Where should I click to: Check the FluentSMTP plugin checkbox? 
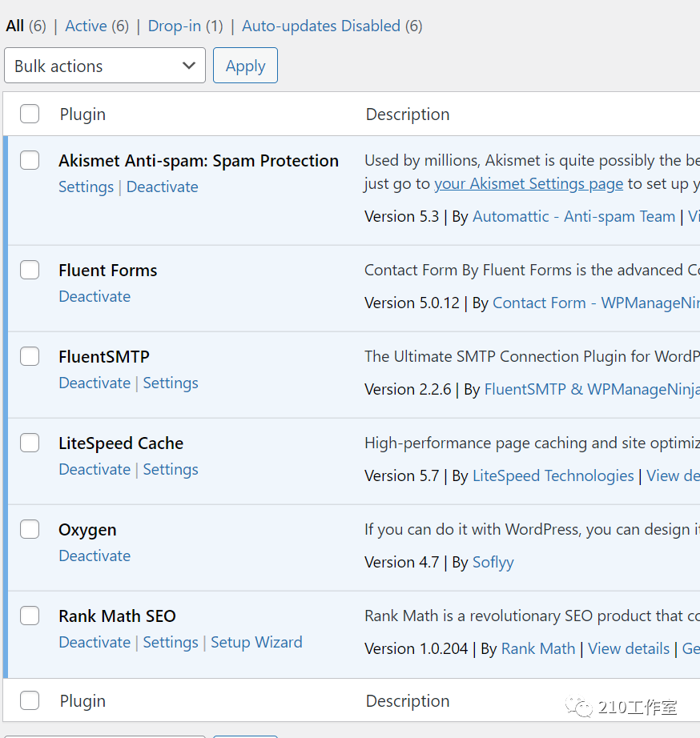30,356
